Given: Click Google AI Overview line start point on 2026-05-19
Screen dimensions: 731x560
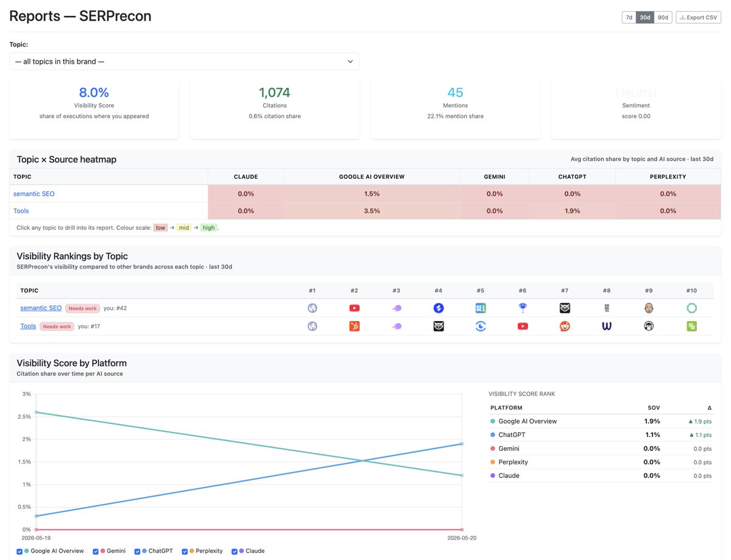Looking at the screenshot, I should [36, 413].
